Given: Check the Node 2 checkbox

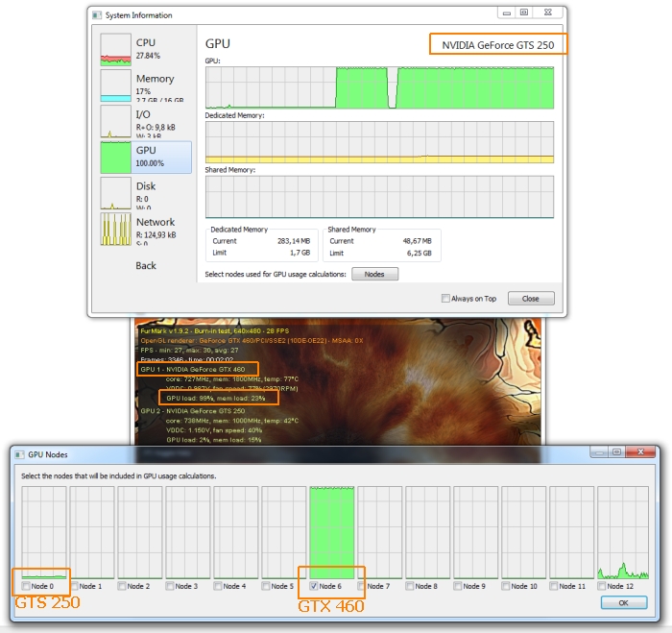Looking at the screenshot, I should click(x=122, y=585).
